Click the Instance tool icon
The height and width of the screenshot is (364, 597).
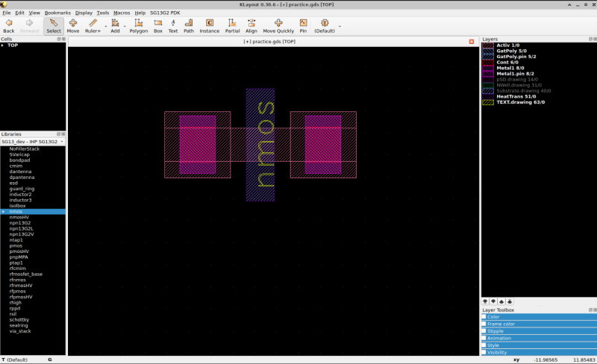tap(209, 26)
